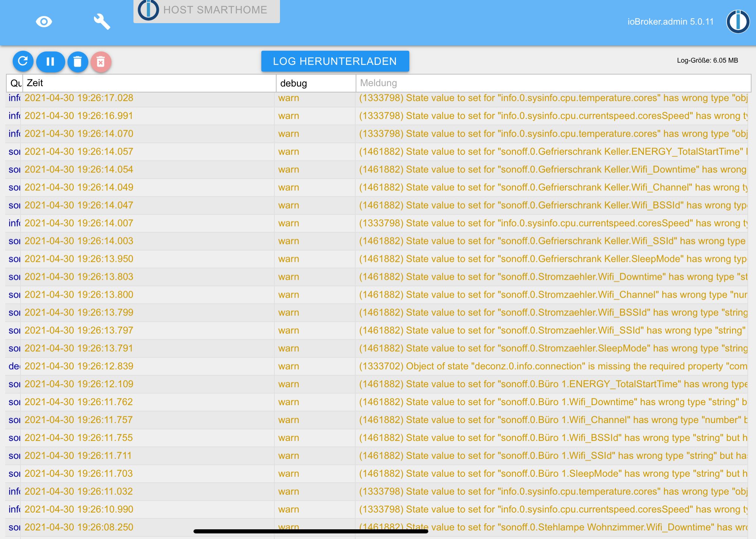Click message about Stromzaehler.SleepMode

point(553,348)
